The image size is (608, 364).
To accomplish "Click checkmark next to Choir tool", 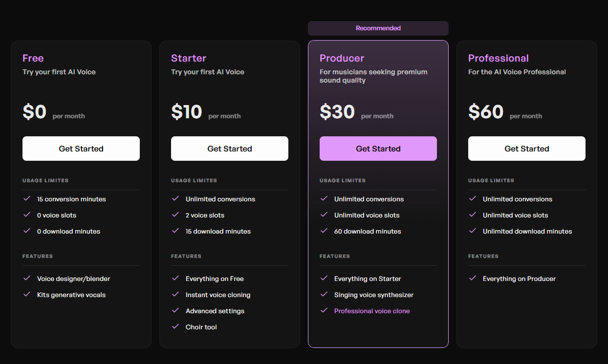I will pos(175,327).
